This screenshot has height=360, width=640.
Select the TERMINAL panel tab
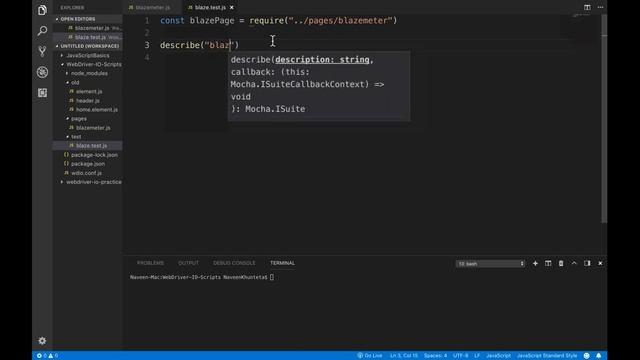pyautogui.click(x=282, y=263)
